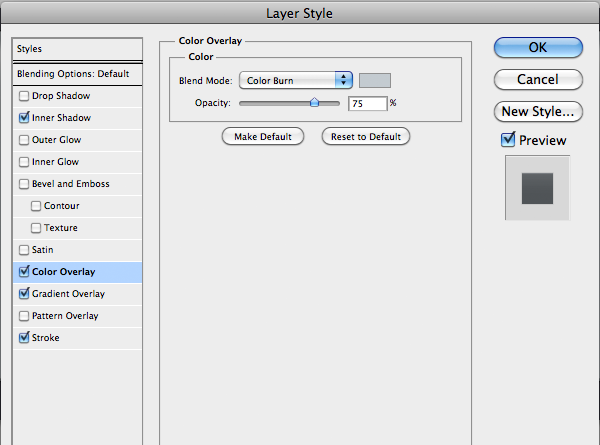Uncheck the Stroke checkbox
Image resolution: width=600 pixels, height=445 pixels.
point(24,337)
